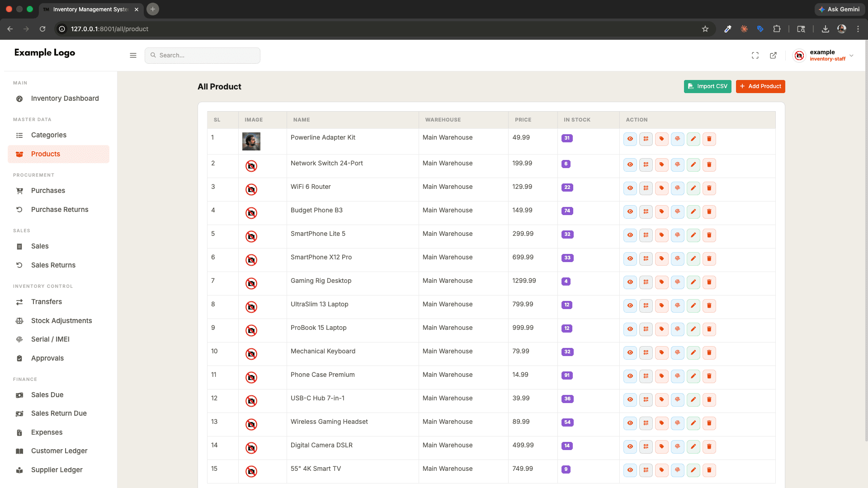
Task: Open Sales Returns in sidebar
Action: click(58, 265)
